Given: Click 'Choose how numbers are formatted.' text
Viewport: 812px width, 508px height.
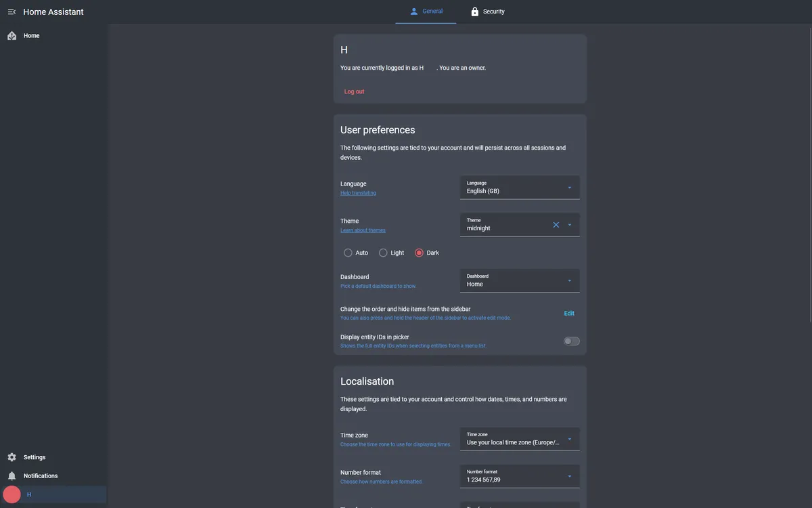Looking at the screenshot, I should coord(382,482).
